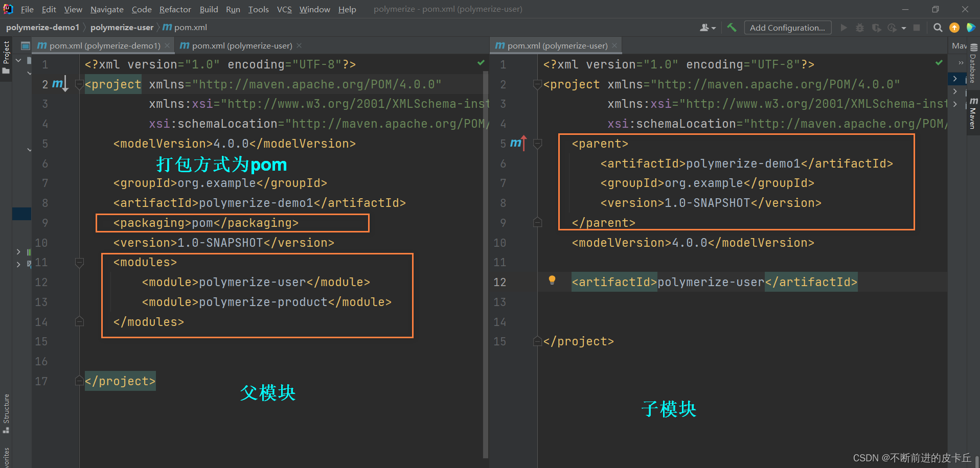980x468 pixels.
Task: Click fold marker at right editor closing project
Action: coord(537,341)
